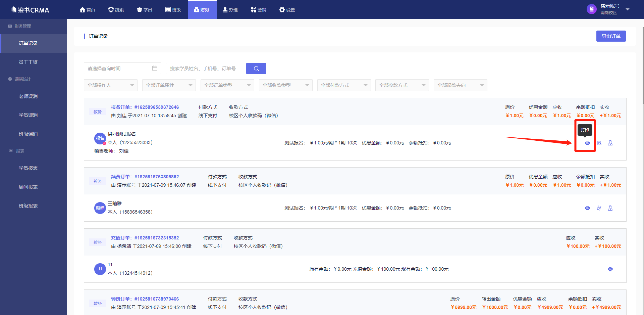
Task: Open the 营销 marketing navigation item
Action: pos(259,10)
